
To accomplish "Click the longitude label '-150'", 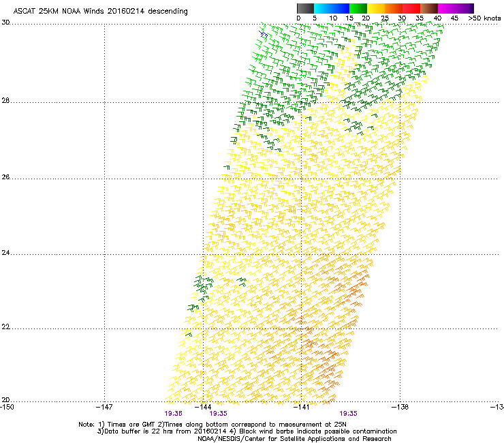I will pos(7,407).
